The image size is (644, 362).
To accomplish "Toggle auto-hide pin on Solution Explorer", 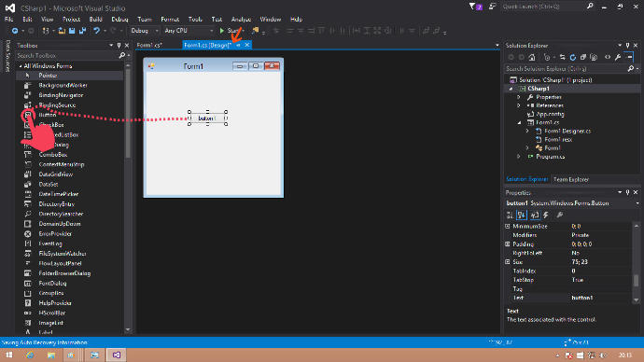I will [x=627, y=45].
